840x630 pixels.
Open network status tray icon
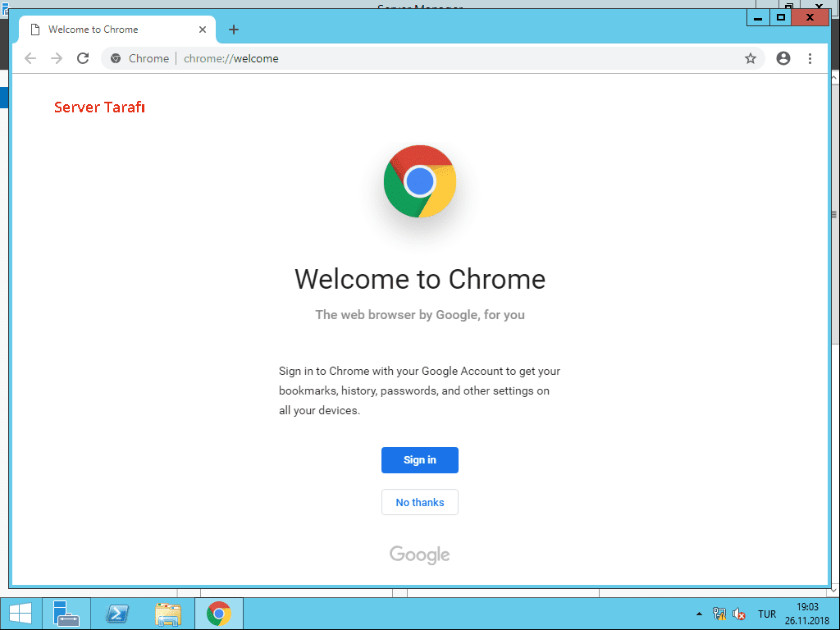[x=719, y=614]
